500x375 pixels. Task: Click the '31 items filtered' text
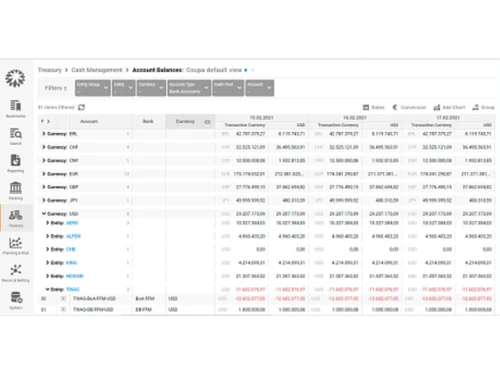(56, 107)
